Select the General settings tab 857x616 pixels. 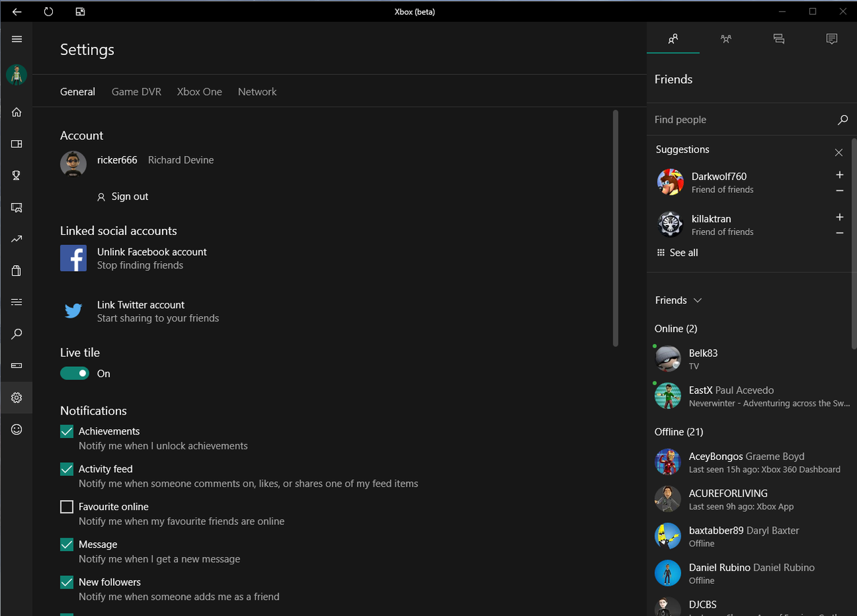[78, 92]
